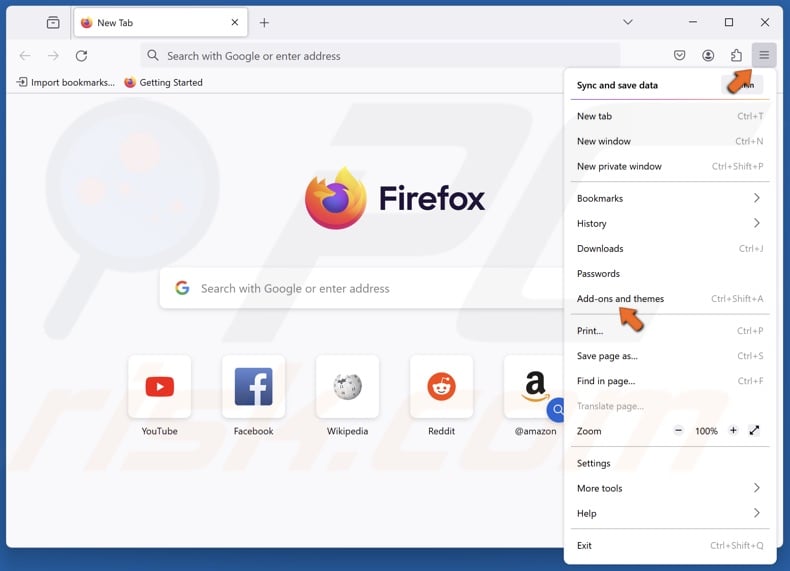Choose Print from the menu
790x571 pixels.
point(670,331)
